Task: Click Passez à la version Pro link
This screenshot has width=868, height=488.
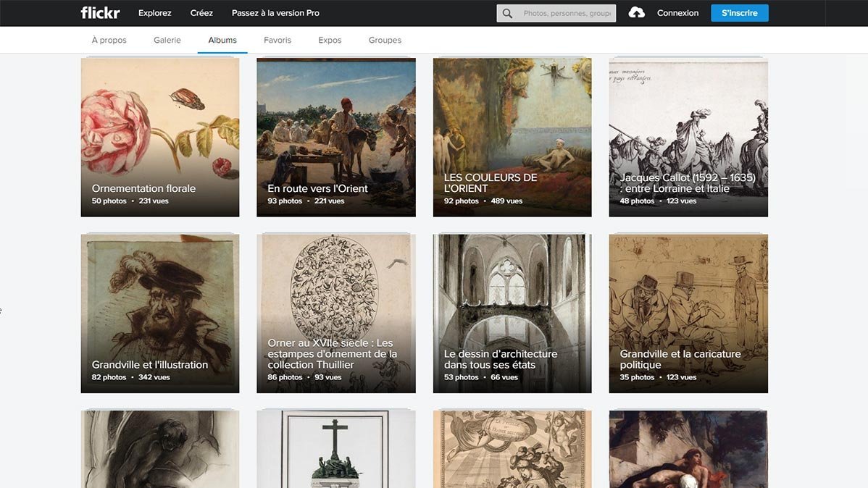Action: tap(275, 13)
